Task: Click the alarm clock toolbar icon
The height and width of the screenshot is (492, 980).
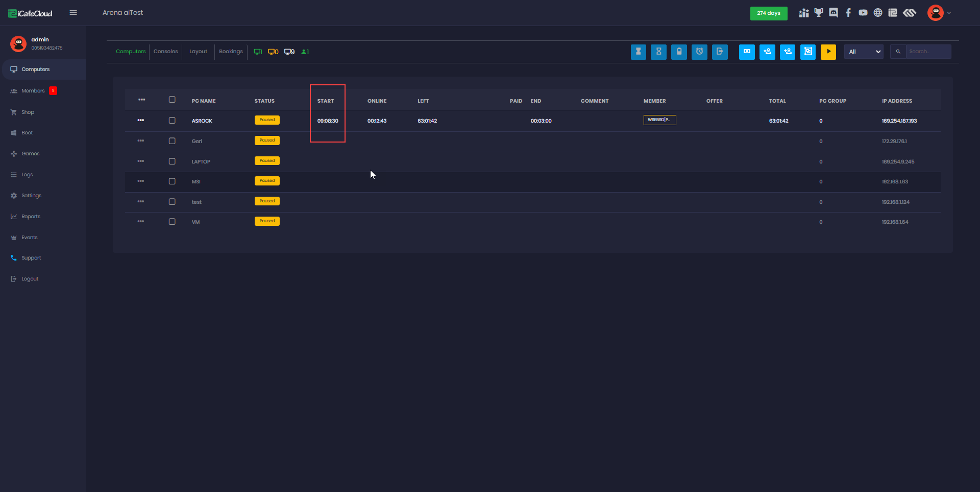Action: 699,52
